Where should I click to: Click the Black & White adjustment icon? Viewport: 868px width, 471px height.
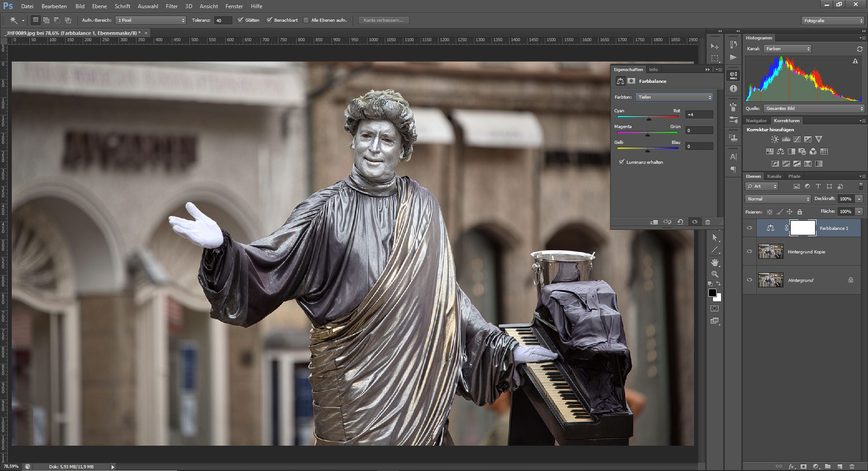coord(791,152)
